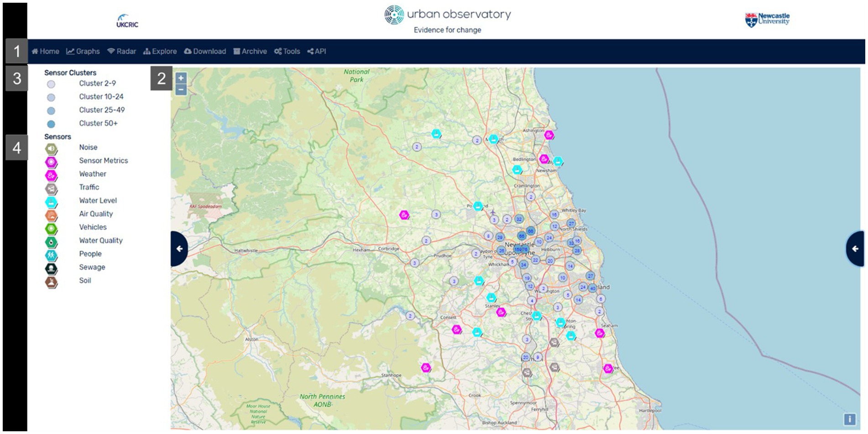
Task: Toggle the Vehicles legend icon
Action: click(51, 229)
